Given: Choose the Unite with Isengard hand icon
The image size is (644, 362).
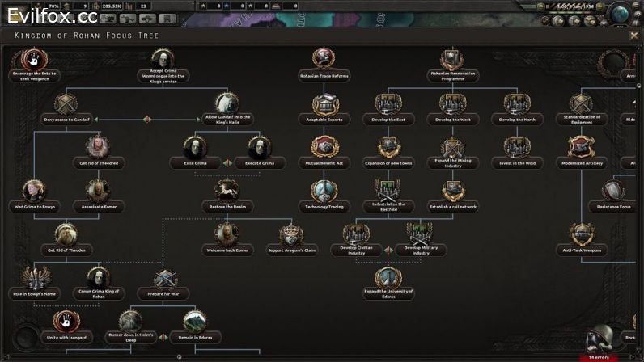Looking at the screenshot, I should (66, 322).
